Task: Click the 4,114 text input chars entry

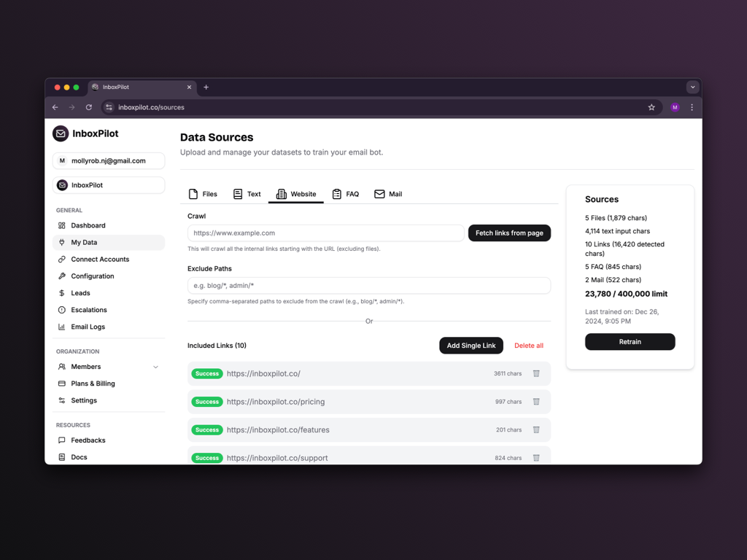Action: (x=617, y=231)
